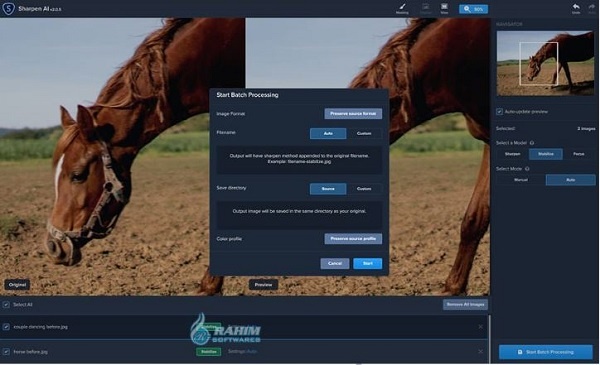Toggle the Auto-update preview checkbox

pos(499,112)
